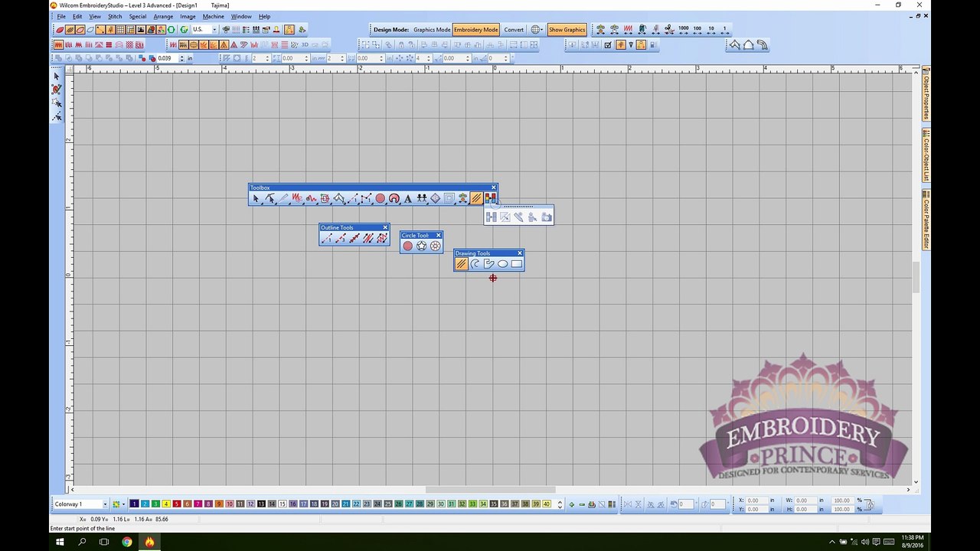Select the Reshape Object tool in Toolbox
Viewport: 980px width, 551px height.
point(270,198)
